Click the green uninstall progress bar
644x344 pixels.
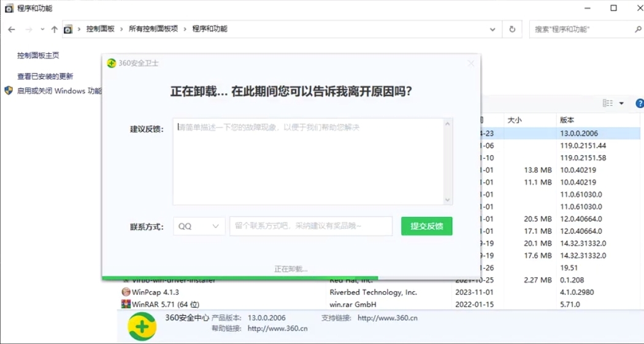coord(240,278)
